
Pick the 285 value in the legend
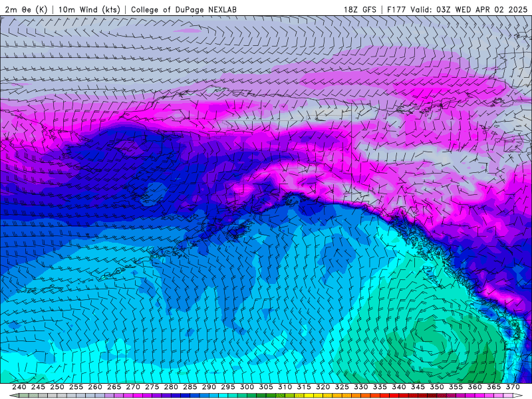[x=190, y=387]
